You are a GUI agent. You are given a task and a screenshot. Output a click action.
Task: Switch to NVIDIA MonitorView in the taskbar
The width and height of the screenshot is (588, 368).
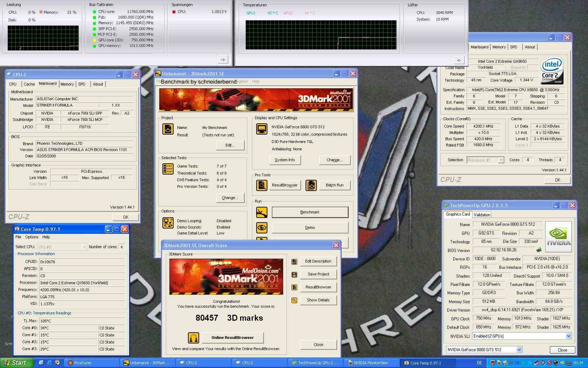(372, 363)
